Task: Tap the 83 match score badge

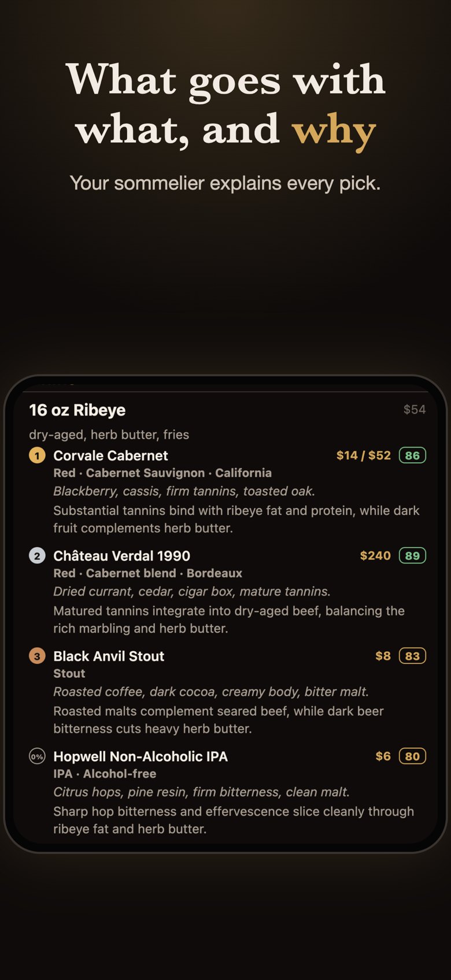Action: click(x=412, y=656)
